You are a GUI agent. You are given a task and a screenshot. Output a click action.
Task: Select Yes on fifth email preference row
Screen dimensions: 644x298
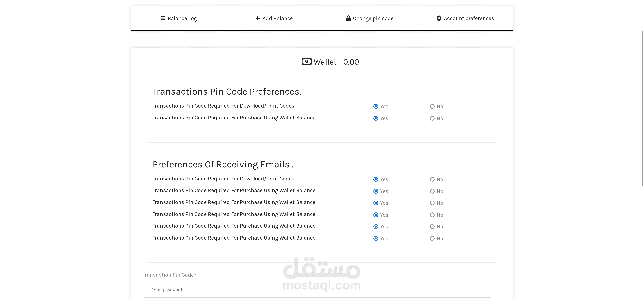[376, 227]
